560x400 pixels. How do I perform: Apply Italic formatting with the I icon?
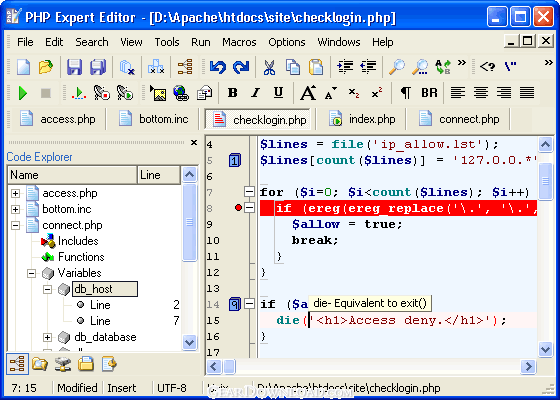pos(255,93)
